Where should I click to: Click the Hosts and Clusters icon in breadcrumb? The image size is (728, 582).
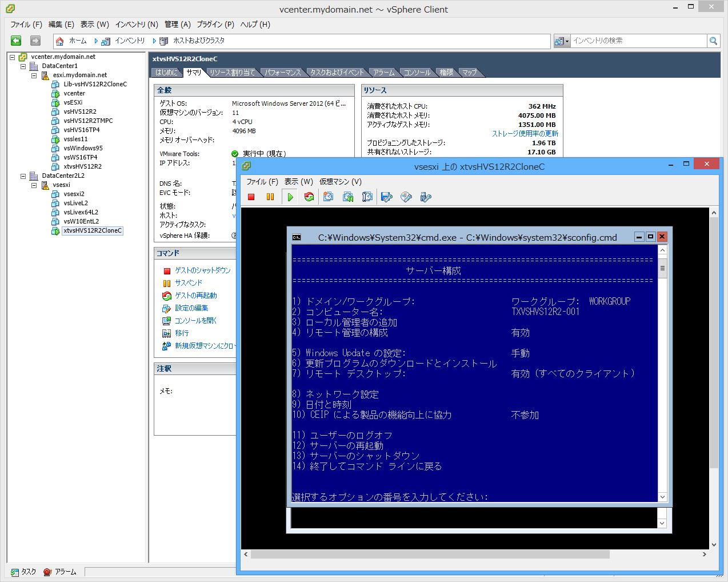(164, 41)
